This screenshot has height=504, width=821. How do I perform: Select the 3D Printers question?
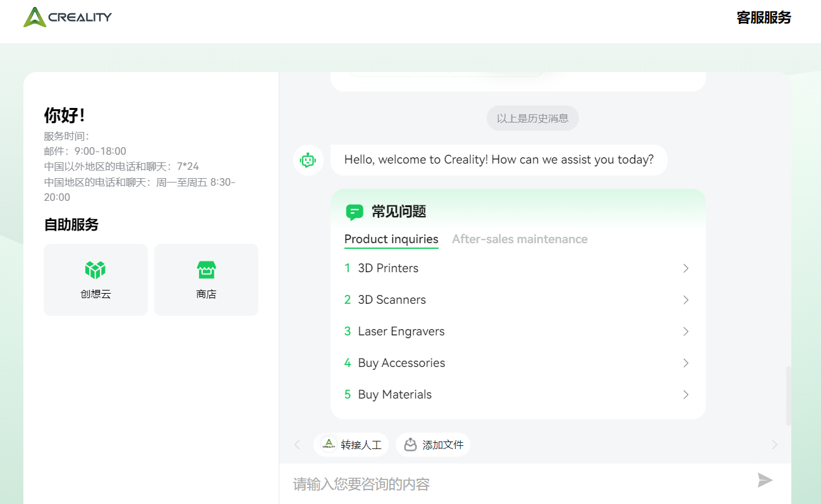[518, 268]
